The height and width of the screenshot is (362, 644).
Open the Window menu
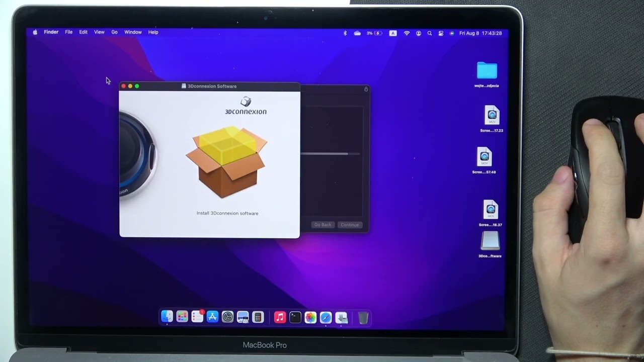point(133,32)
